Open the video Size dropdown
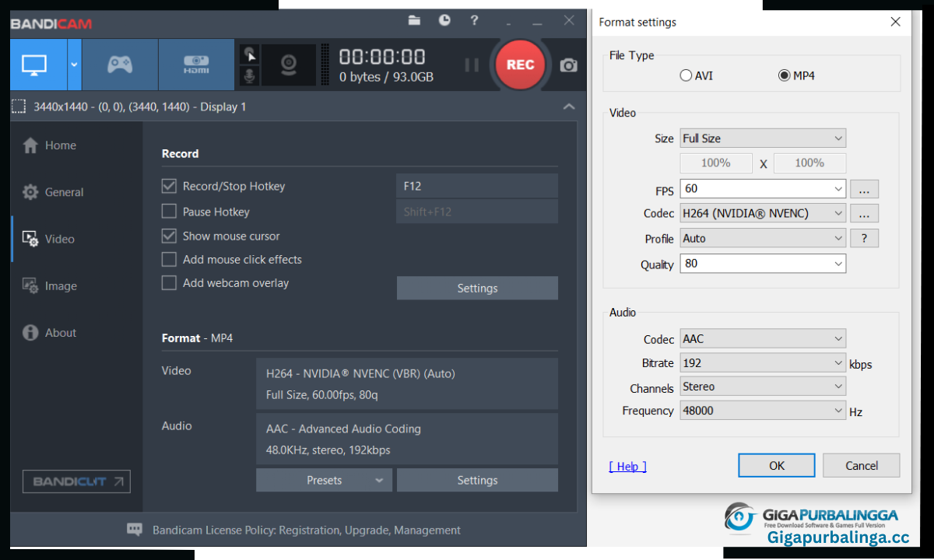The height and width of the screenshot is (560, 934). click(763, 138)
